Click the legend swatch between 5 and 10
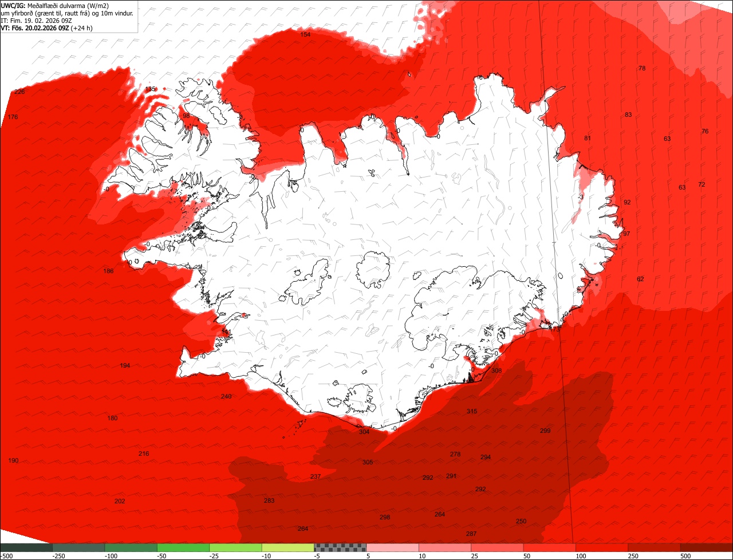Image resolution: width=733 pixels, height=560 pixels. [x=393, y=547]
